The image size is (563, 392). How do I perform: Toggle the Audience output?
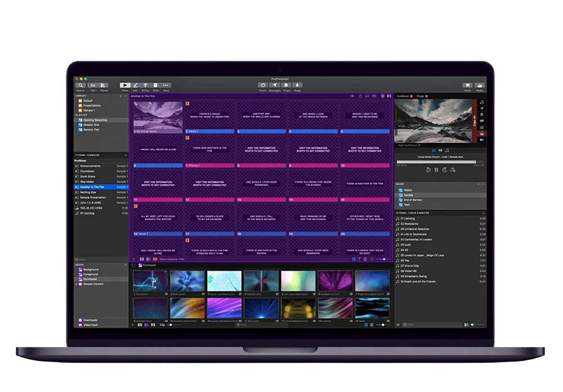click(405, 96)
